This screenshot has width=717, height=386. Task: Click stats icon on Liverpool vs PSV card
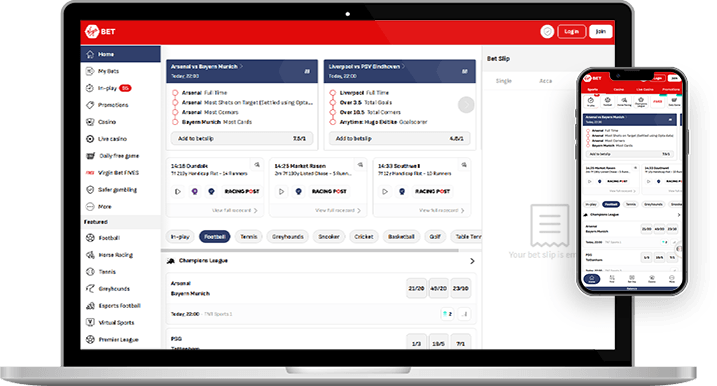[x=465, y=71]
